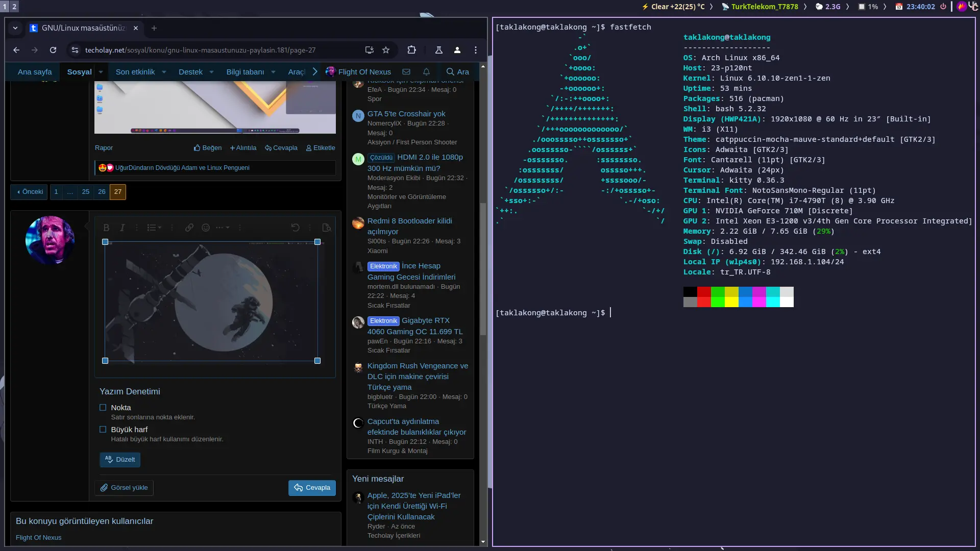Open the Destek nav item

point(190,72)
